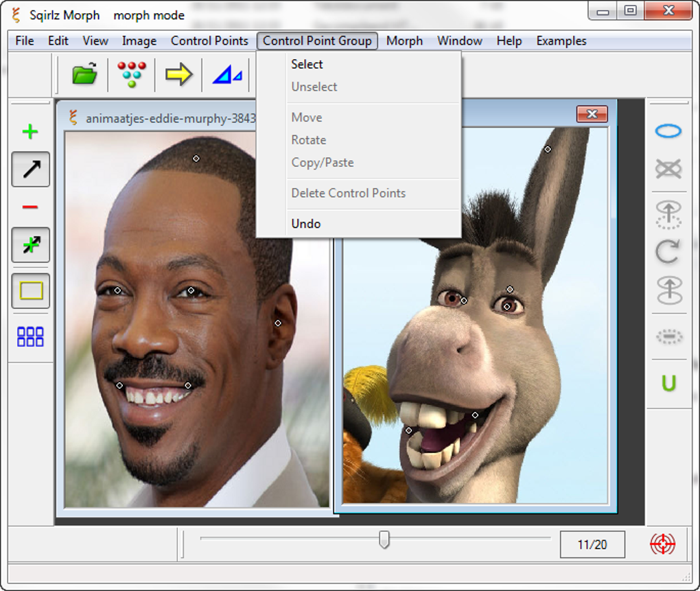
Task: Maximize the Sqirlz Morph window
Action: 631,11
